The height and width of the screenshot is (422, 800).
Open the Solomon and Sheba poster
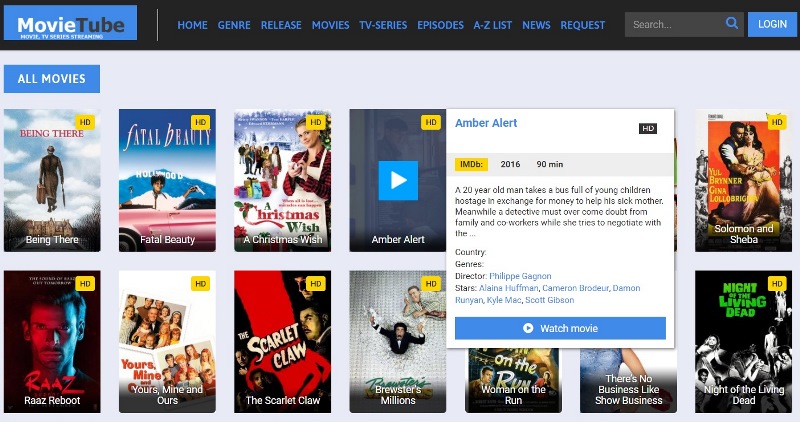(x=743, y=180)
